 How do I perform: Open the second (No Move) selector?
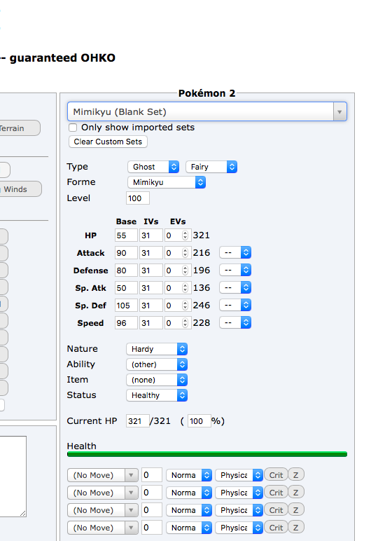(x=103, y=493)
